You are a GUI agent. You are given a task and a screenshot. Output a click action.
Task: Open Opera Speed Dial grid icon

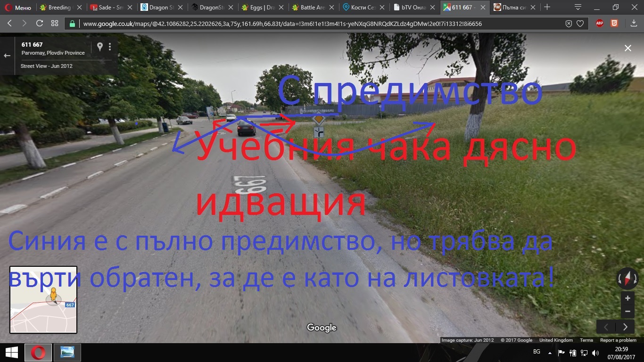(x=55, y=24)
